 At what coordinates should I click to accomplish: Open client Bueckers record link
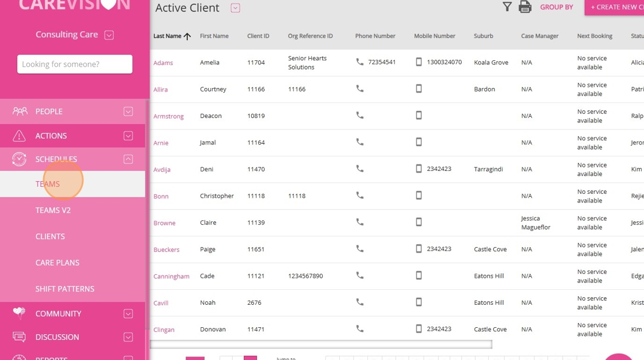click(166, 250)
